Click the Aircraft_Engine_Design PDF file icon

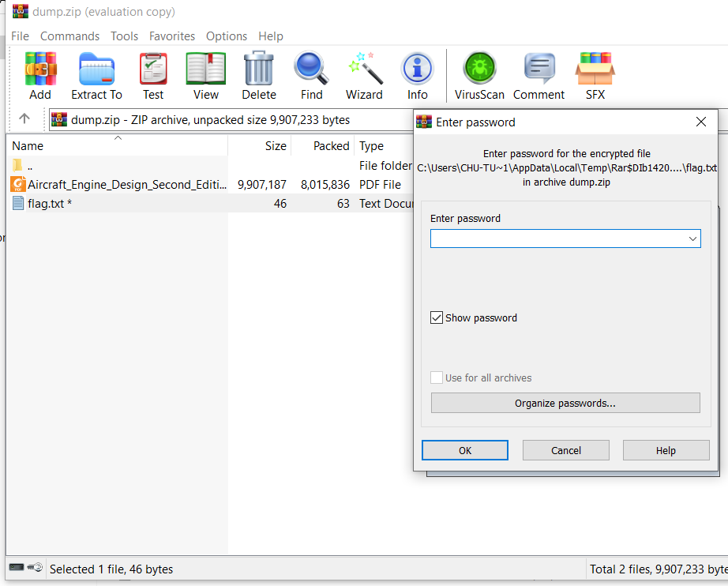coord(18,184)
